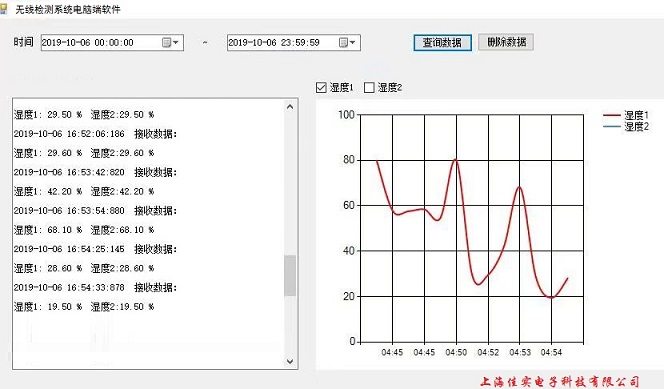Click the 查询数据 button
Viewport: 664px width, 389px height.
(x=443, y=43)
